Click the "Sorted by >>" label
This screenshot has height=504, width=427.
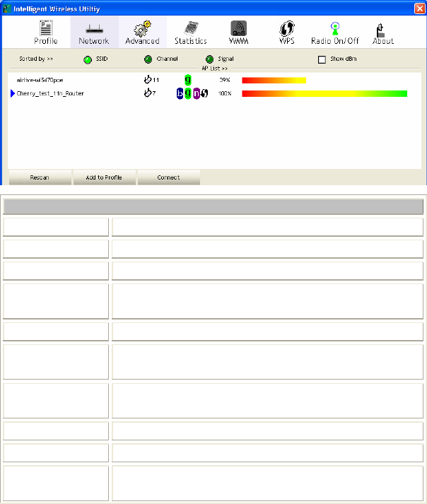pos(36,59)
